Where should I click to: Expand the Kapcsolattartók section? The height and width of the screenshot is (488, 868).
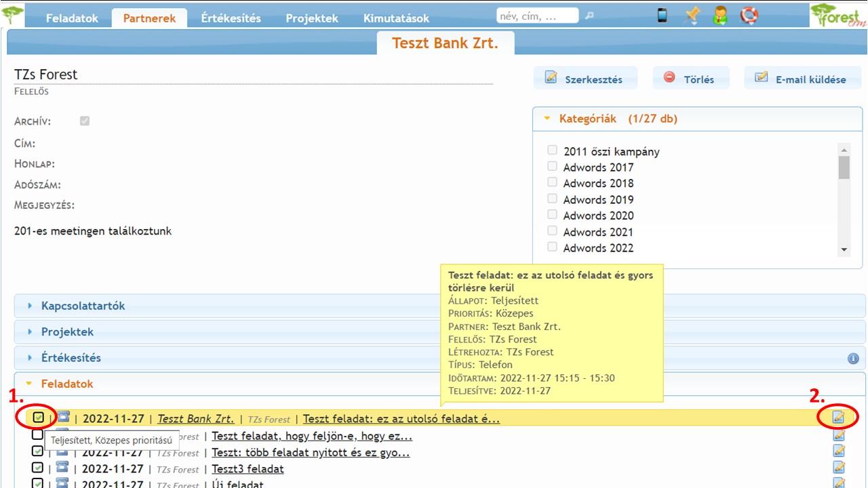pos(83,306)
